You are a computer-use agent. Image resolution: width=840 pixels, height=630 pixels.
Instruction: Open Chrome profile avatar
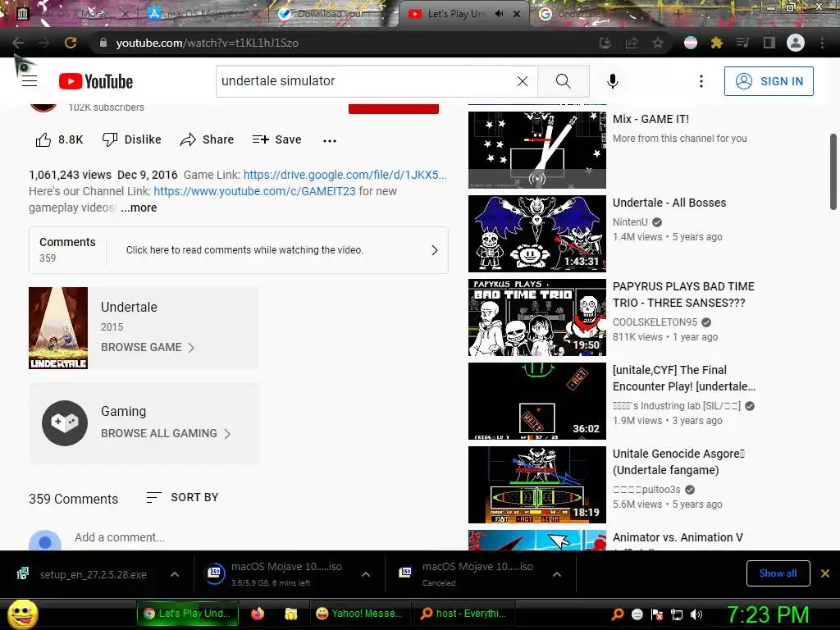(x=796, y=43)
